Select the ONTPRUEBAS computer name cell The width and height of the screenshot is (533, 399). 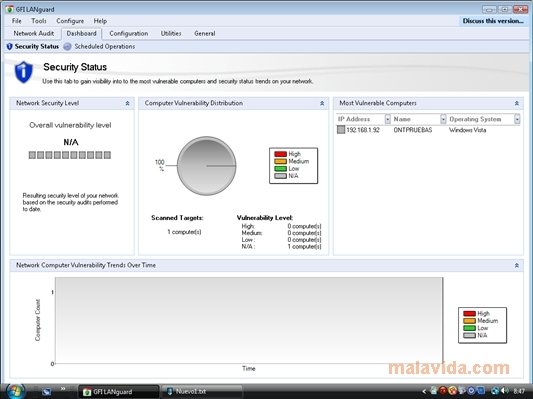(x=413, y=130)
